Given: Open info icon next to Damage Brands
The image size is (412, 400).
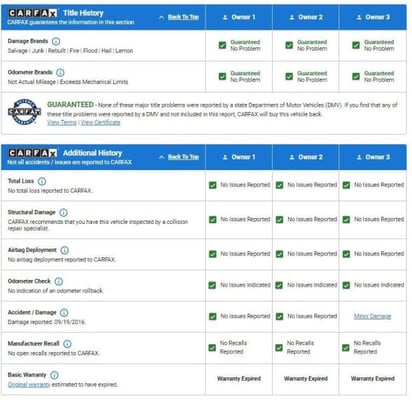Looking at the screenshot, I should [56, 41].
